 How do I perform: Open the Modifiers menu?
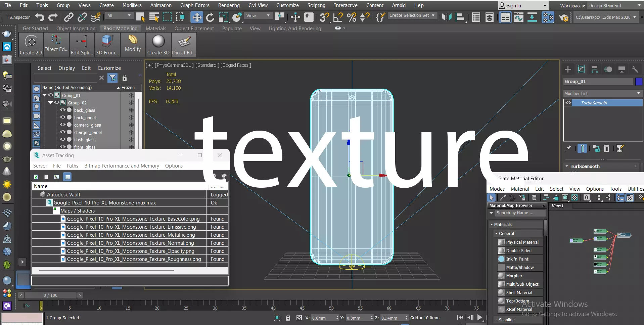(x=132, y=5)
